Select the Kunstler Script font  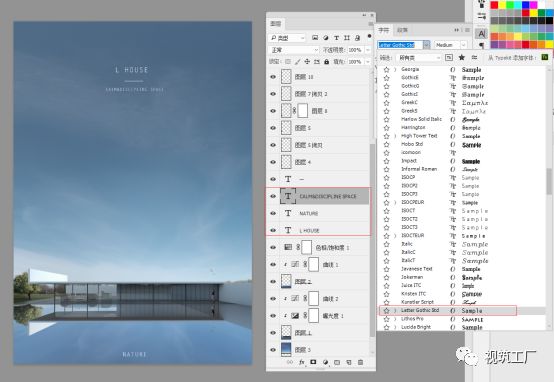click(x=417, y=302)
